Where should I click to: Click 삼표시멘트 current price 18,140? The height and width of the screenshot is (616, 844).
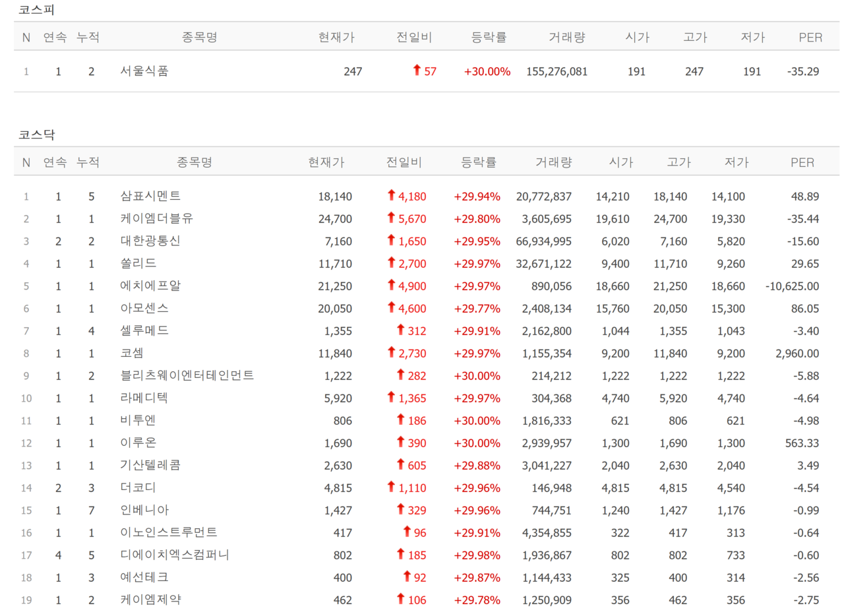pos(335,196)
